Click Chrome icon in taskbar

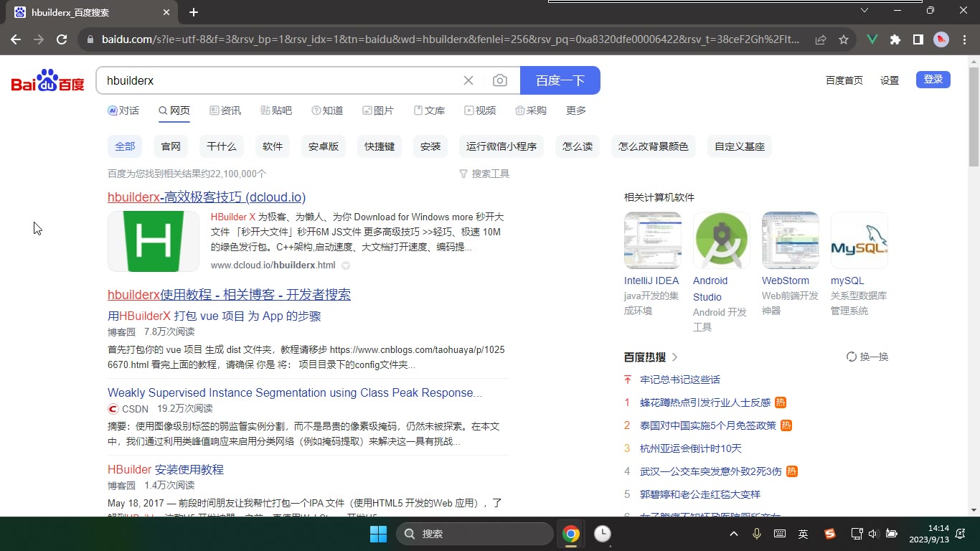(x=571, y=534)
